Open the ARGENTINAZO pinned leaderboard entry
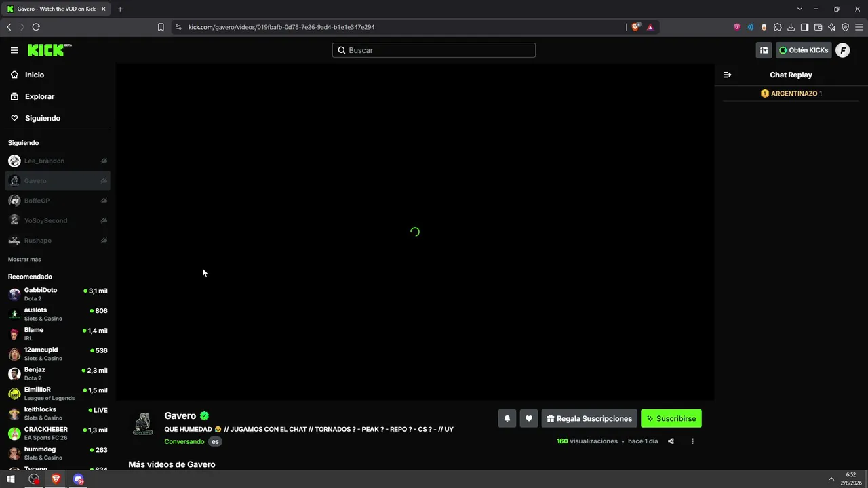The width and height of the screenshot is (868, 488). tap(791, 94)
